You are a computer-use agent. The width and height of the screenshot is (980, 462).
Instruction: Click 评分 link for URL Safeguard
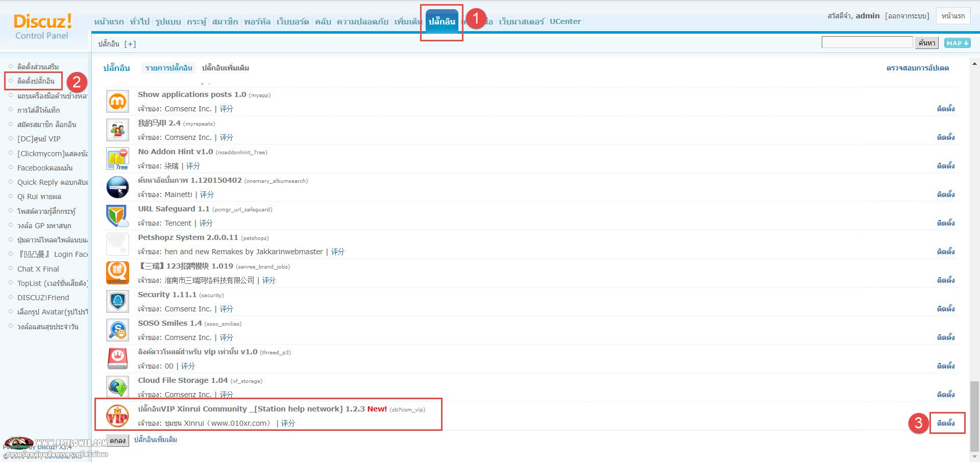(x=206, y=223)
